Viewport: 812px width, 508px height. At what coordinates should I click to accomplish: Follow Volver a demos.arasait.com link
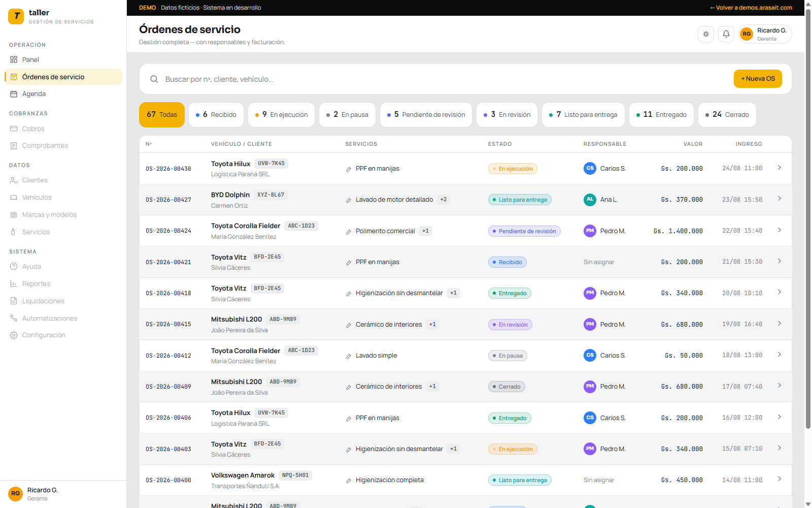tap(751, 8)
